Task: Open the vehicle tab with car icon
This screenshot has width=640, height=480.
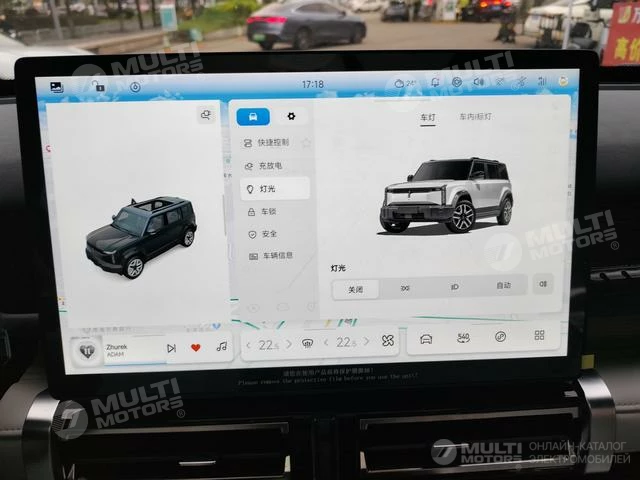Action: coord(253,117)
